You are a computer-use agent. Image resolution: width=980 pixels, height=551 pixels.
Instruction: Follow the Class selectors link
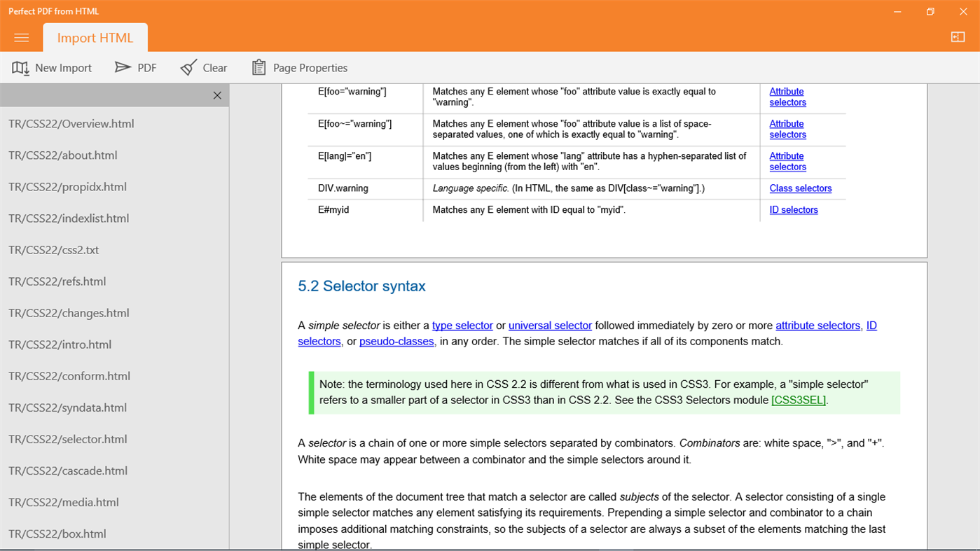point(801,188)
